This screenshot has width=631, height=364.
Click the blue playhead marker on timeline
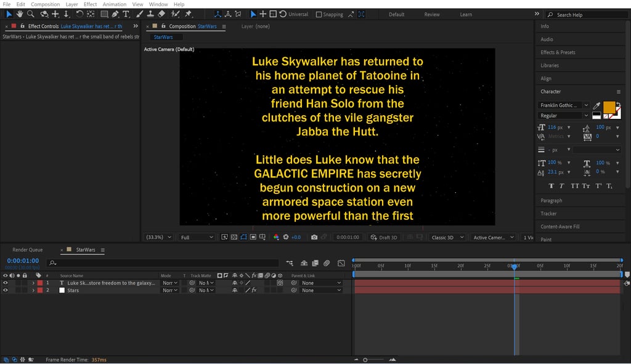[x=515, y=266]
